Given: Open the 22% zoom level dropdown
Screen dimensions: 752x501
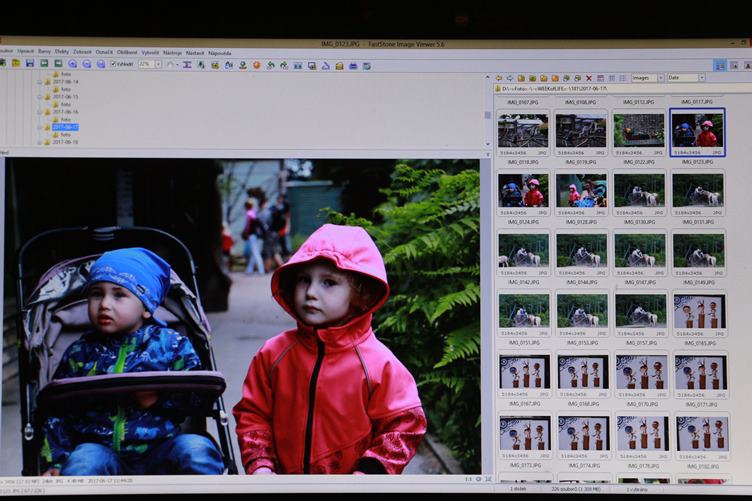Looking at the screenshot, I should click(x=158, y=64).
